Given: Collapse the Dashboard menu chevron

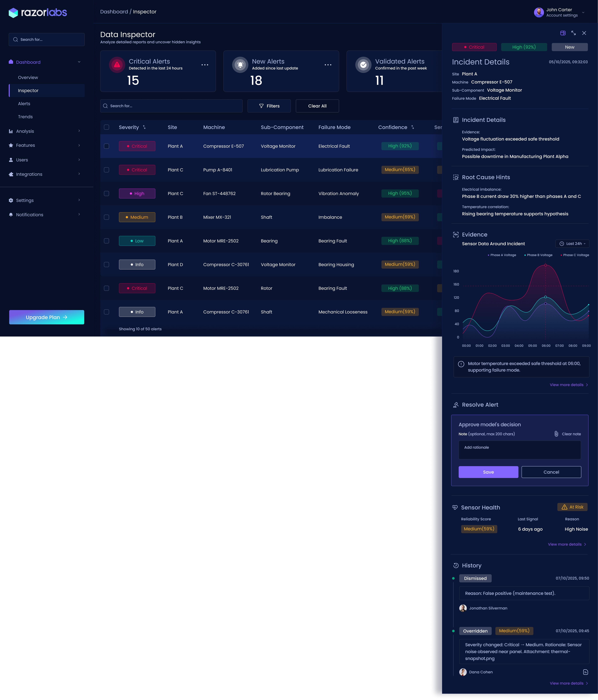Looking at the screenshot, I should (x=79, y=62).
